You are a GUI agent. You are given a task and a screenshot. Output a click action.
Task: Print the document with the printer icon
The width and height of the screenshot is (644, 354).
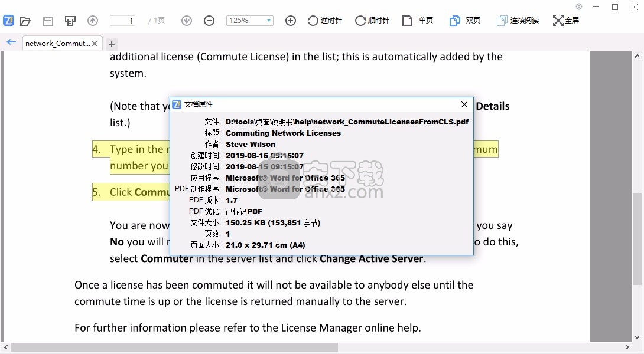pyautogui.click(x=70, y=21)
